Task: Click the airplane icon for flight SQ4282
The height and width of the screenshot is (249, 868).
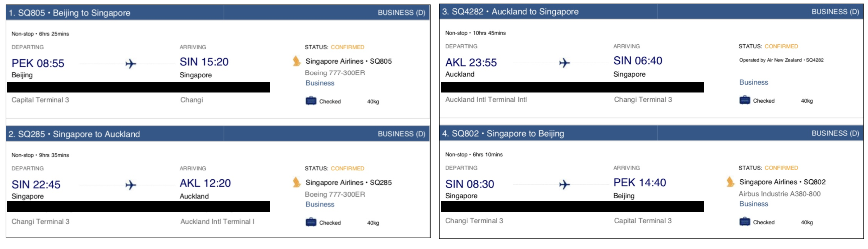Action: 564,63
